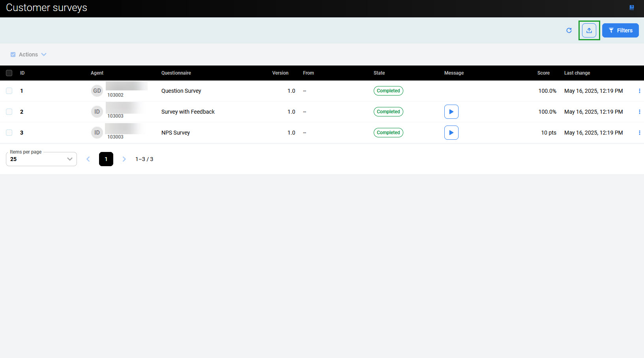Play message for NPS Survey row
Viewport: 644px width, 358px height.
coord(451,133)
